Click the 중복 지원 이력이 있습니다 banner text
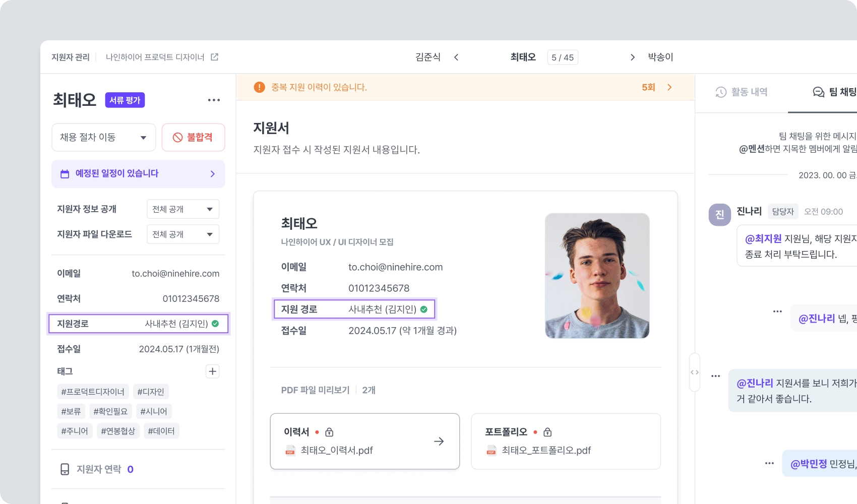 coord(319,87)
